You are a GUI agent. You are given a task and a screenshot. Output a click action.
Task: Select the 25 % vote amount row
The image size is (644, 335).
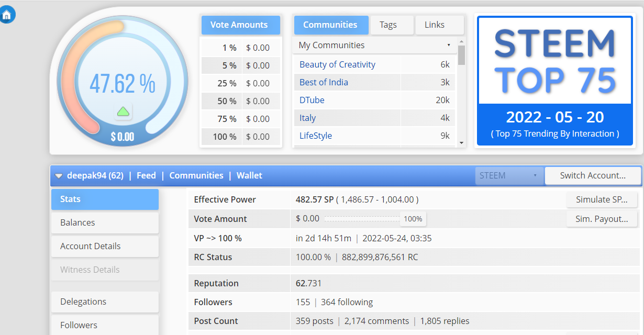pos(241,83)
